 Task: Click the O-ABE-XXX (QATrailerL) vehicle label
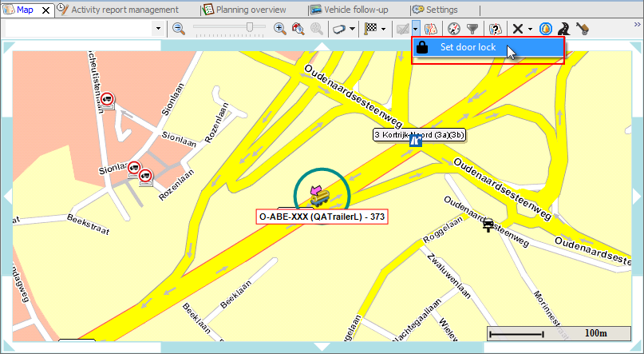322,217
